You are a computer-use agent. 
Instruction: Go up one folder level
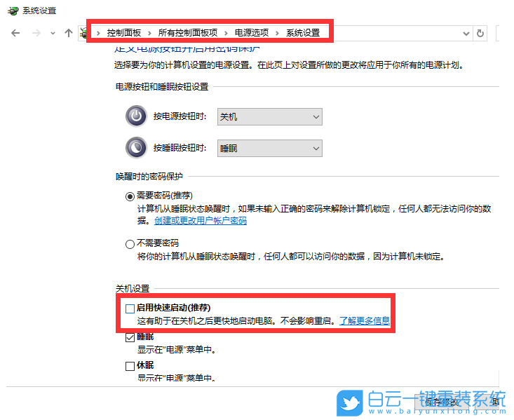[x=69, y=33]
